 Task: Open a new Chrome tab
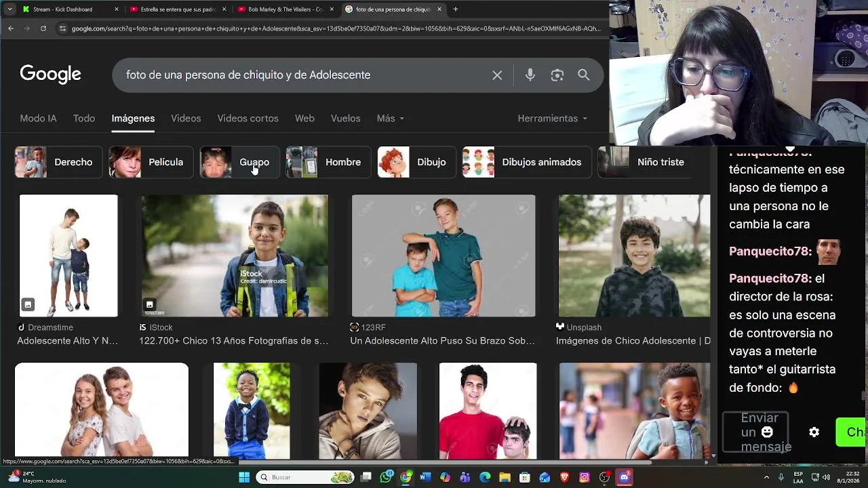coord(456,9)
